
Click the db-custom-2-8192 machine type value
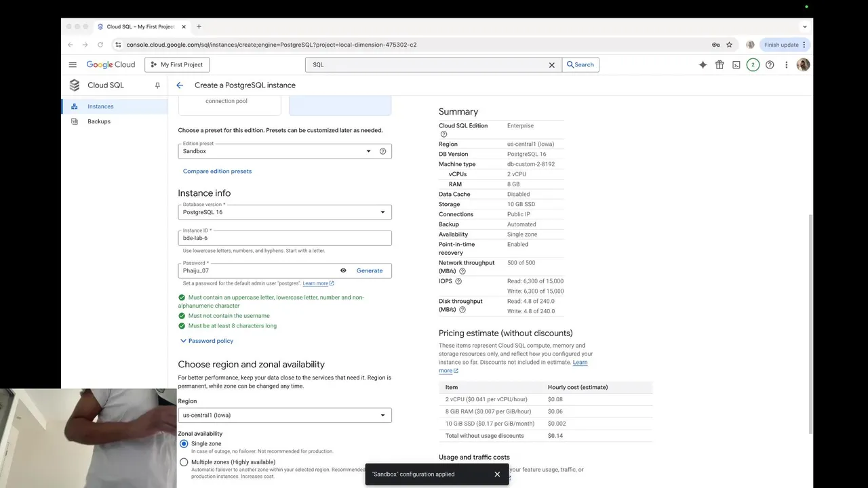pos(531,164)
